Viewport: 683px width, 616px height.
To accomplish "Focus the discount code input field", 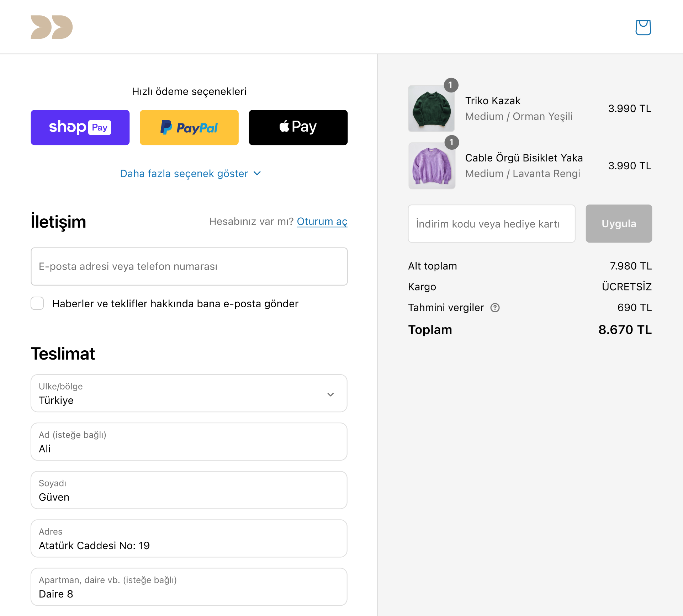I will coord(492,224).
